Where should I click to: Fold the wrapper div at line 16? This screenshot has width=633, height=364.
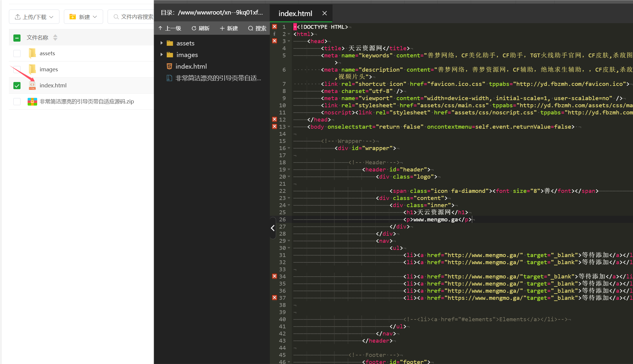[289, 148]
